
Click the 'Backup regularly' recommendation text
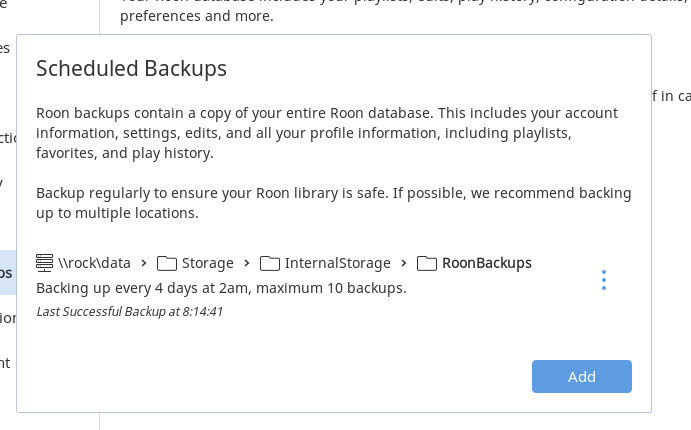click(x=334, y=203)
